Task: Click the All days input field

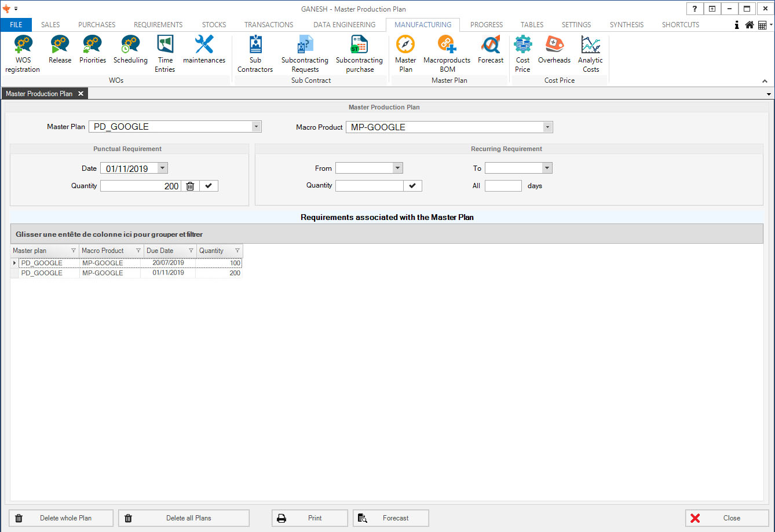Action: click(503, 186)
